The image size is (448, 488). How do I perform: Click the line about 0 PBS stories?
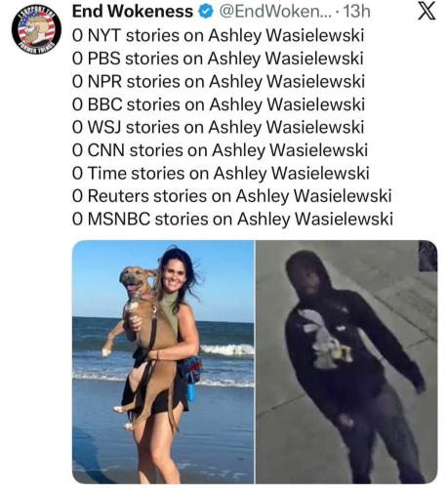(x=218, y=59)
